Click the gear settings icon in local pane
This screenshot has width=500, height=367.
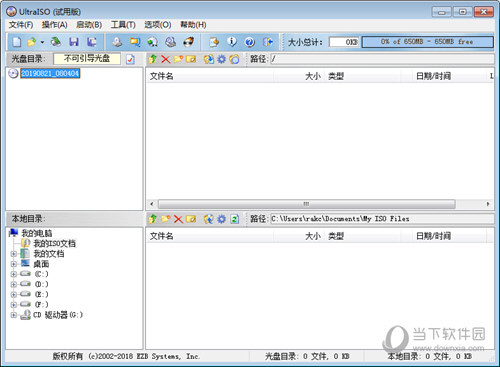[x=221, y=219]
